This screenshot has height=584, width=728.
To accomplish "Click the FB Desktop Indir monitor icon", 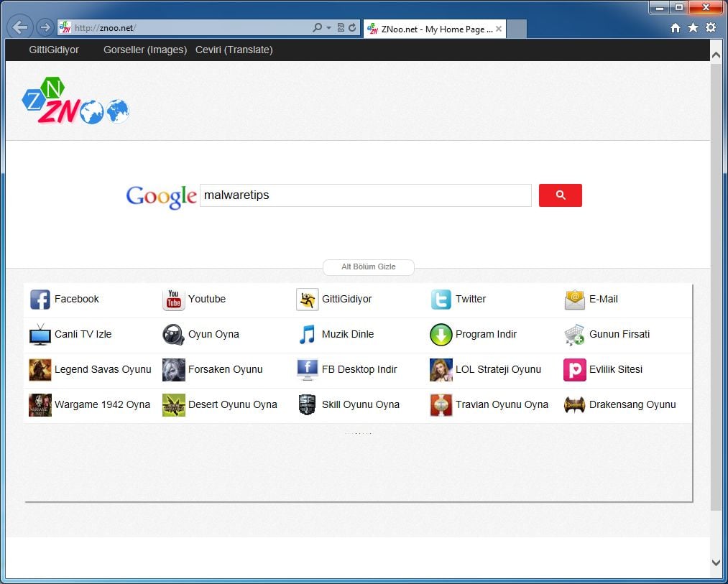I will tap(308, 370).
